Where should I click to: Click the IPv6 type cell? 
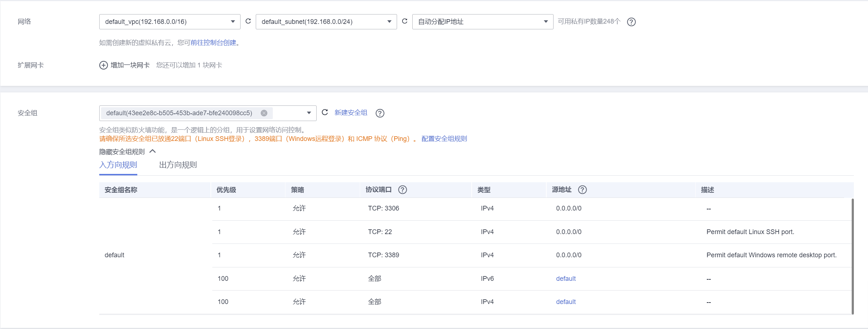pyautogui.click(x=487, y=279)
